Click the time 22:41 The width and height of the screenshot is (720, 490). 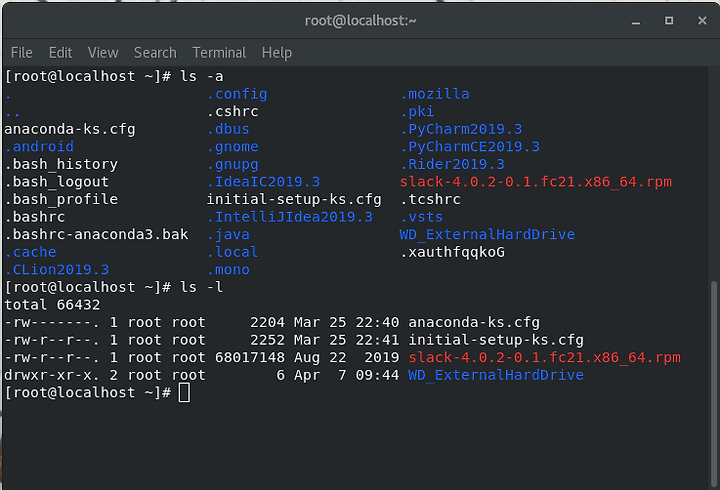point(377,340)
